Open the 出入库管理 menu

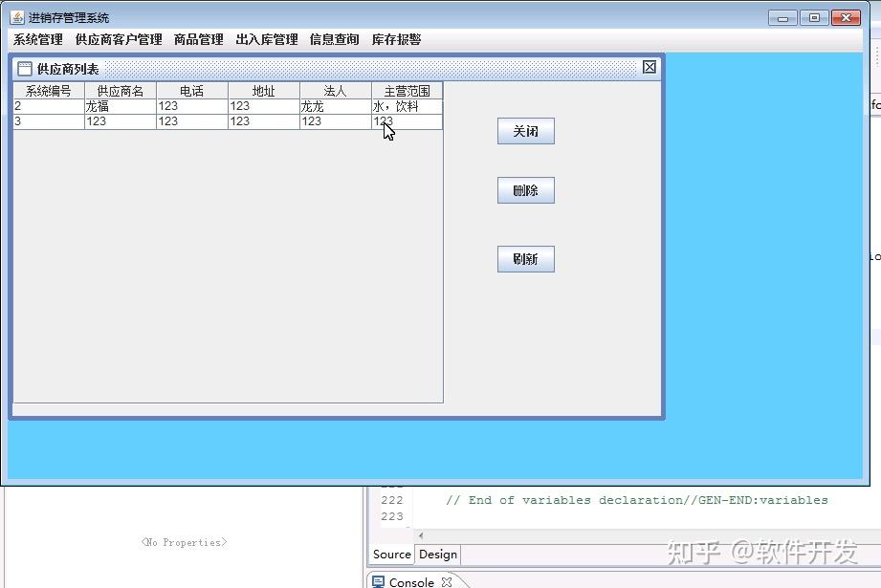pos(266,39)
